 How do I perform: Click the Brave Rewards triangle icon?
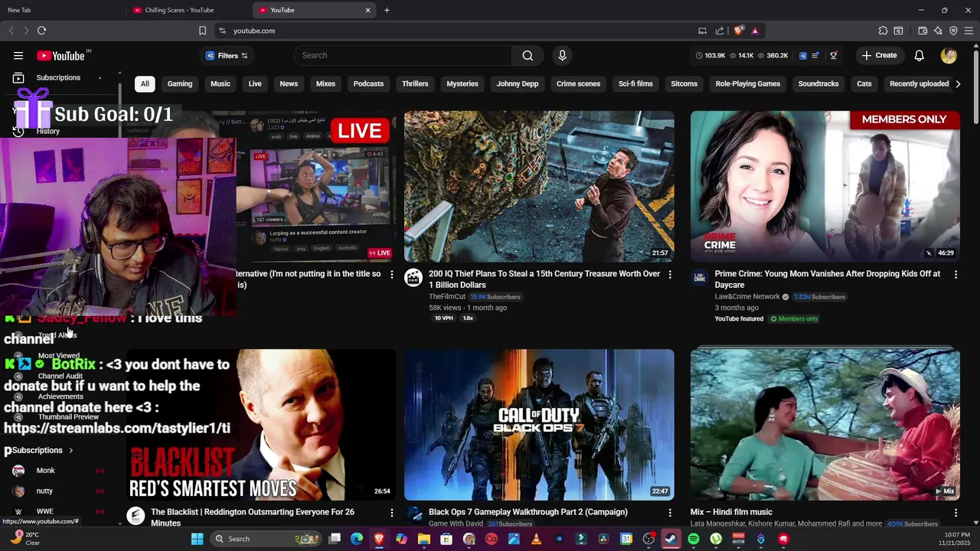point(755,31)
